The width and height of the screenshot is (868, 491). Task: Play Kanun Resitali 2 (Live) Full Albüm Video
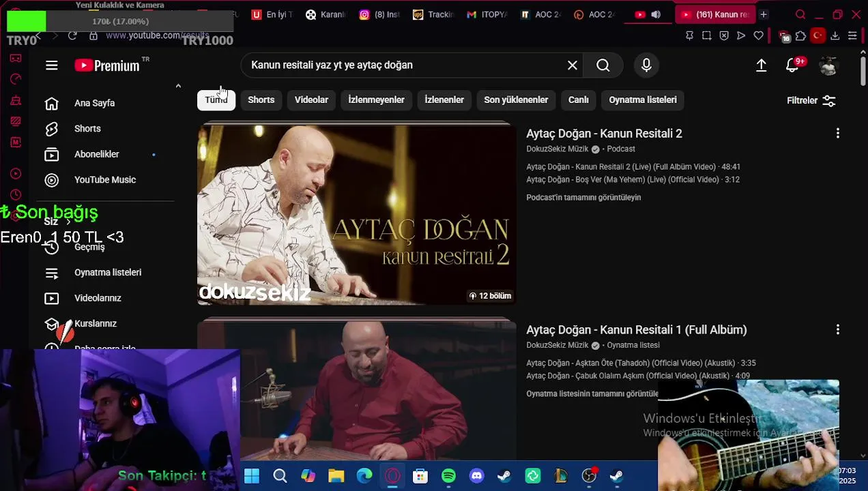pyautogui.click(x=633, y=167)
